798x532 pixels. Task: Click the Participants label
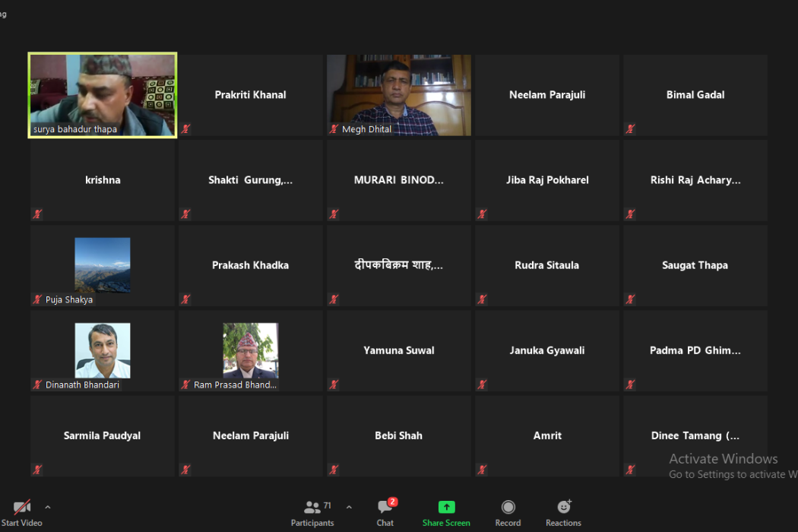point(312,523)
